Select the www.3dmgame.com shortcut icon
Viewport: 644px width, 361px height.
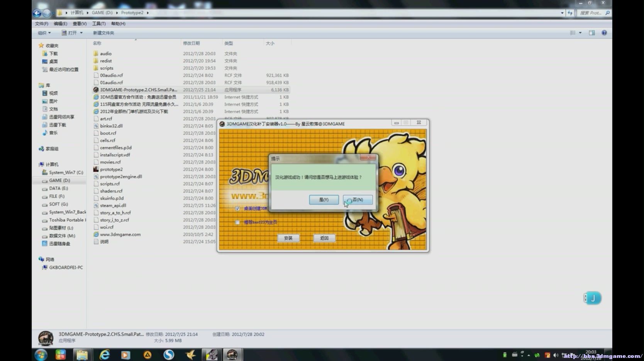pos(96,234)
